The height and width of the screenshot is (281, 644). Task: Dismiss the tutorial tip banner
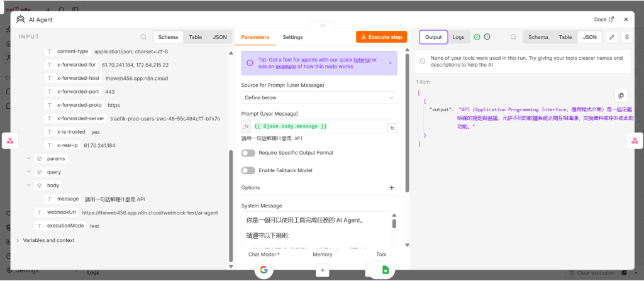click(x=390, y=63)
